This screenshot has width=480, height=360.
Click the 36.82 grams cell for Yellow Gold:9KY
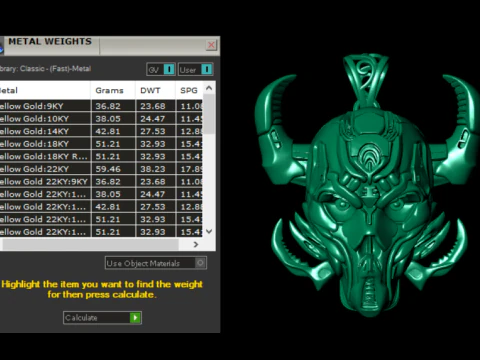coord(113,106)
